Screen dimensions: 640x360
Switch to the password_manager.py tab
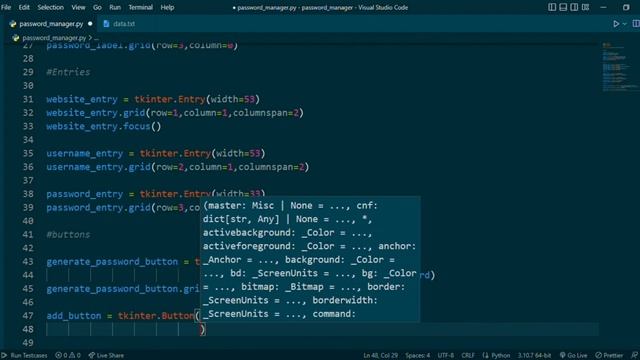coord(51,24)
